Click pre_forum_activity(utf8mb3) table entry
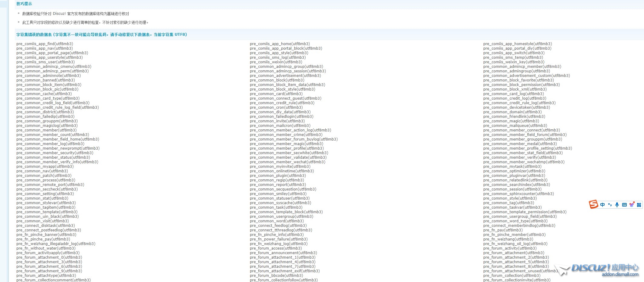Screen dimensions: 644x282 pos(510,248)
